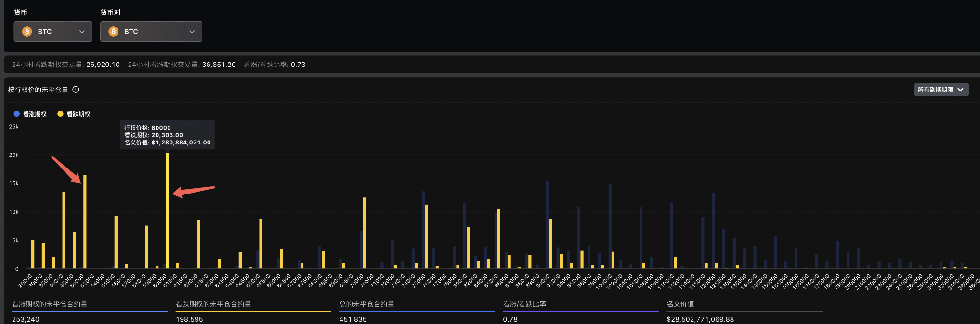The width and height of the screenshot is (980, 324).
Task: Click the tallest yellow bar at strike 60000
Action: [x=168, y=212]
